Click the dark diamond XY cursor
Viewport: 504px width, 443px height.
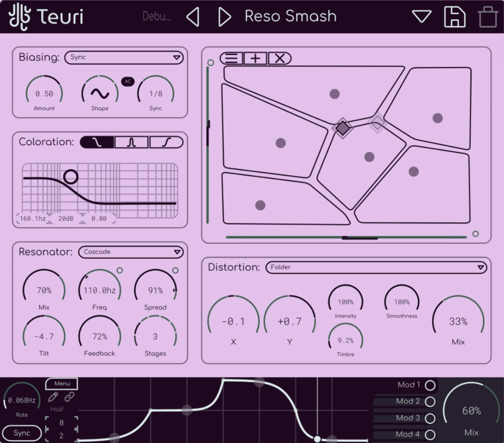click(343, 128)
